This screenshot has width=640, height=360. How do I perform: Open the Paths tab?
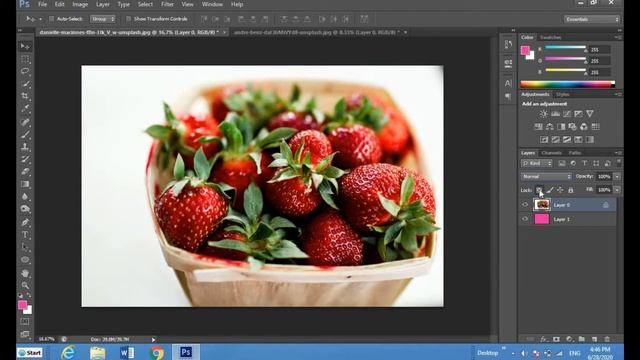click(575, 153)
